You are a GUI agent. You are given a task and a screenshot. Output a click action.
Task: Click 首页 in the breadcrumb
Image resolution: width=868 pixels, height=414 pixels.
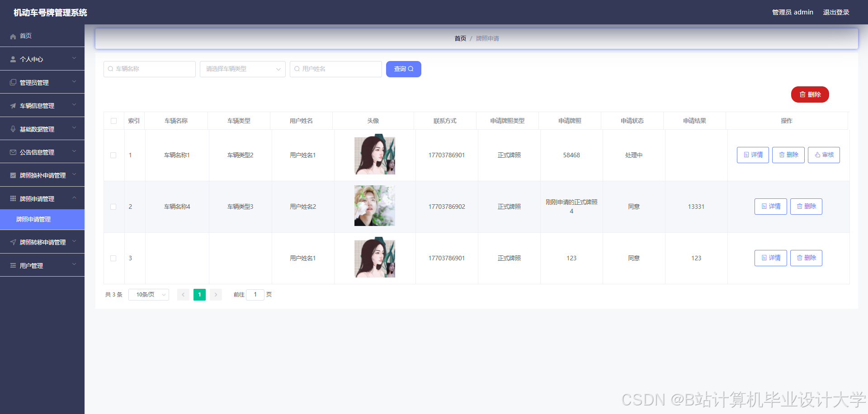tap(460, 38)
